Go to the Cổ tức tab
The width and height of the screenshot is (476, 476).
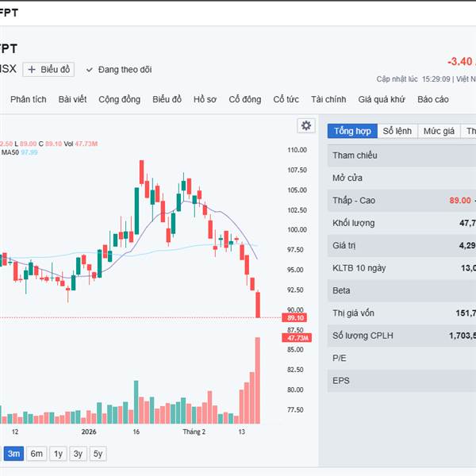point(286,99)
